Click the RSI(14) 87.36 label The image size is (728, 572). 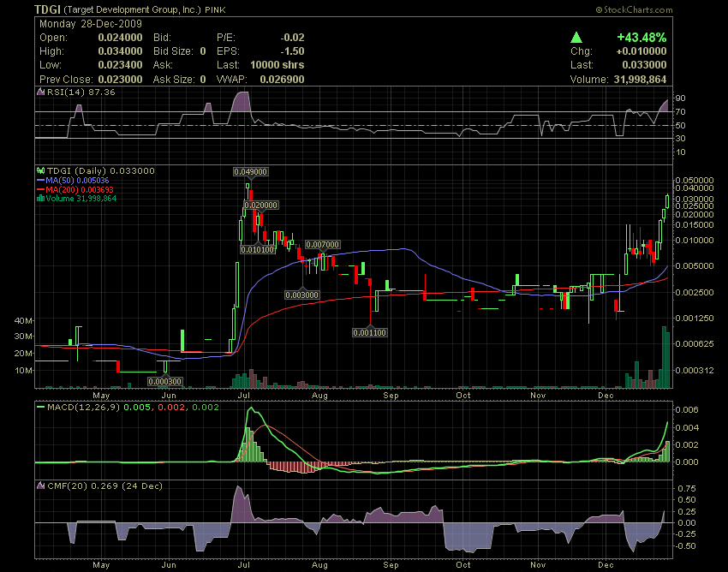tap(81, 92)
